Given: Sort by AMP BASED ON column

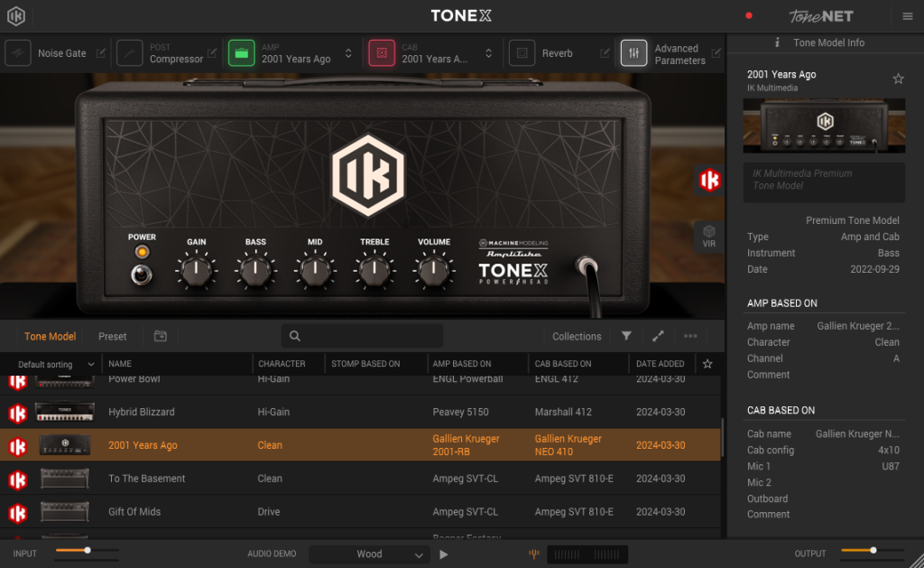Looking at the screenshot, I should click(x=461, y=364).
